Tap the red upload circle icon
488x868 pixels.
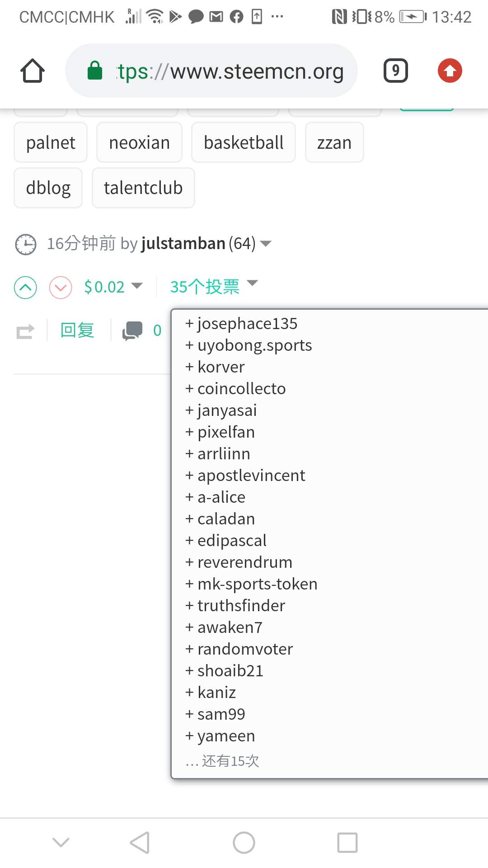point(449,71)
